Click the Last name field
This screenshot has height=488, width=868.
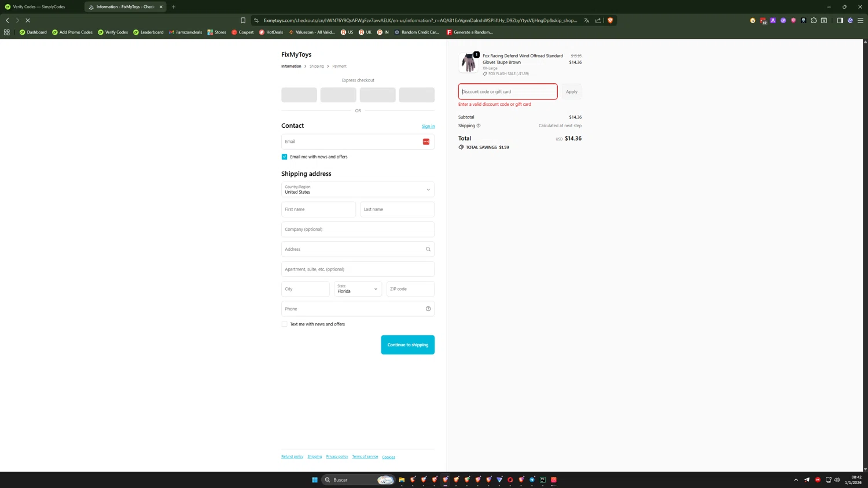pyautogui.click(x=397, y=209)
